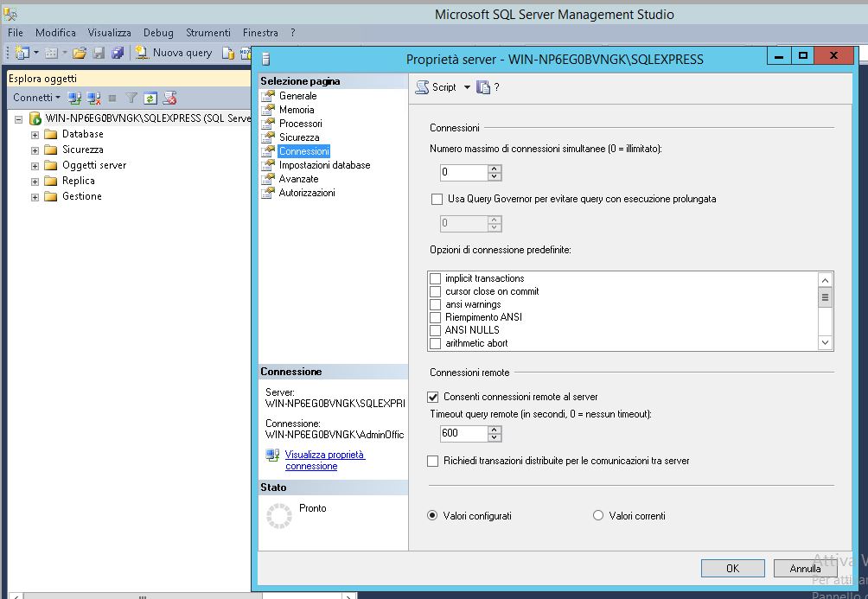Image resolution: width=868 pixels, height=599 pixels.
Task: Click the Replica folder icon
Action: click(x=50, y=181)
